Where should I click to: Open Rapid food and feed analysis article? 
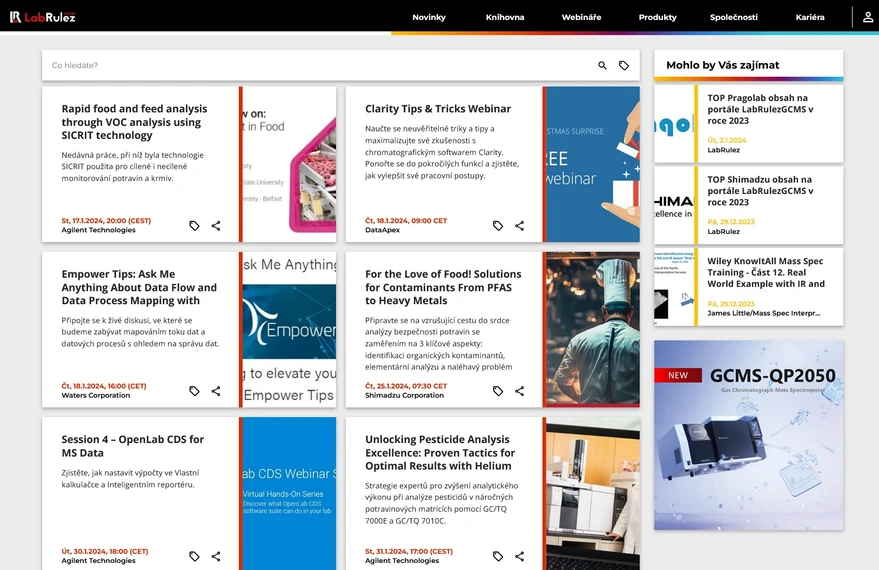pos(134,122)
